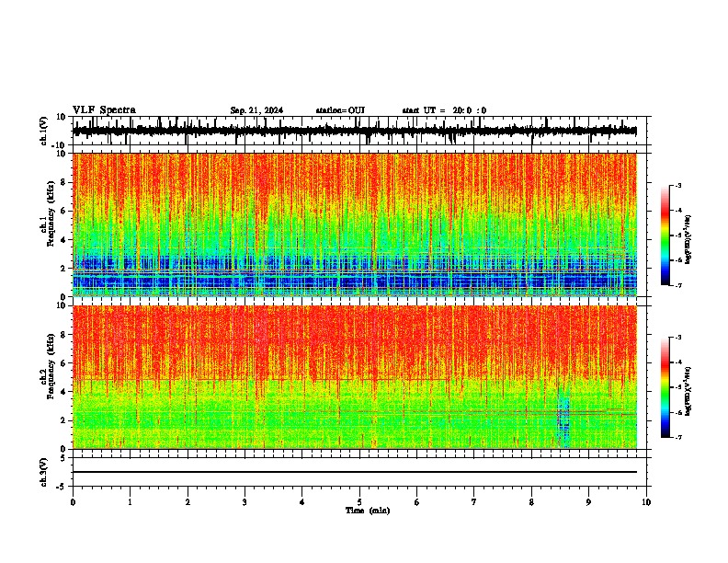Click the "8" kHz tick on ch.1 frequency axis
Screen dimensions: 728x563
click(64, 182)
